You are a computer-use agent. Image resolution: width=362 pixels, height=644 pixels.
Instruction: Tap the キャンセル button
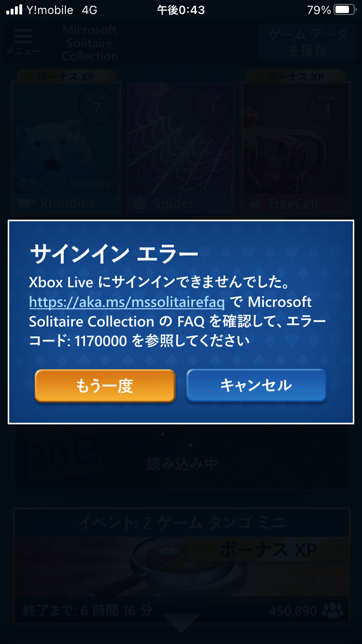[257, 385]
